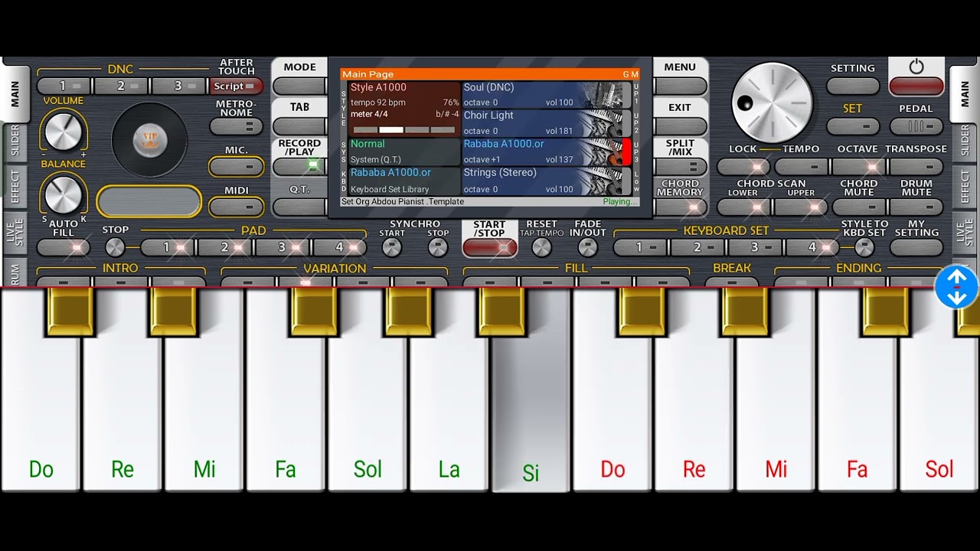Image resolution: width=980 pixels, height=551 pixels.
Task: Enable Chord Mute
Action: point(858,207)
